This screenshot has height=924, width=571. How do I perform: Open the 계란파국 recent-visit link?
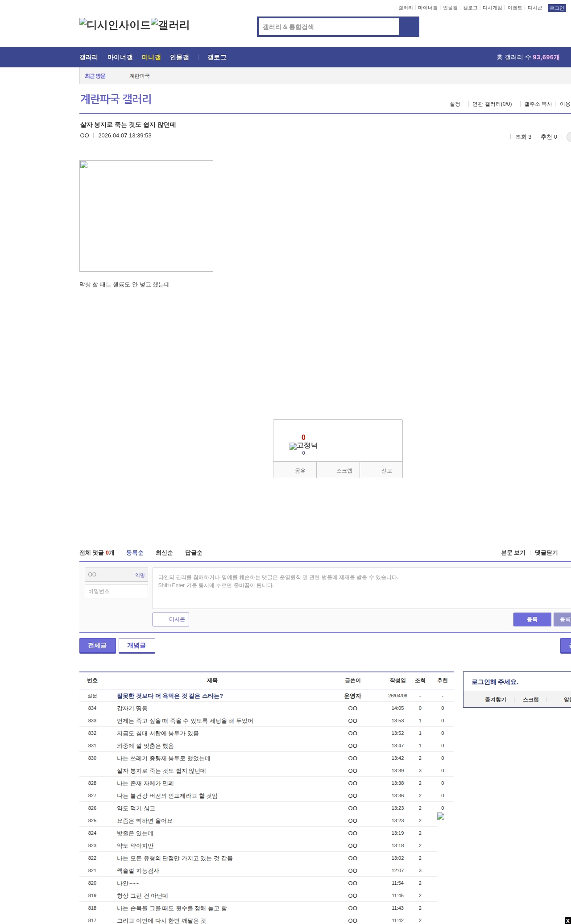pos(140,76)
